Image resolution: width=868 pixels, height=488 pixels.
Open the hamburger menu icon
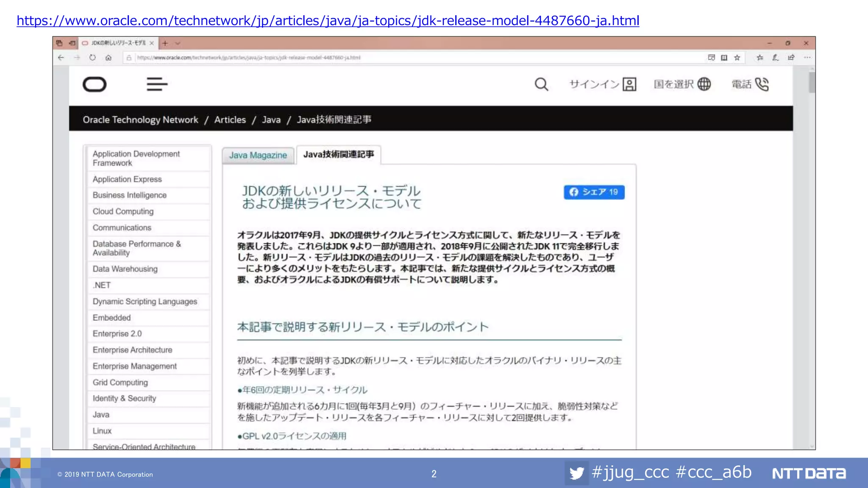pos(157,84)
